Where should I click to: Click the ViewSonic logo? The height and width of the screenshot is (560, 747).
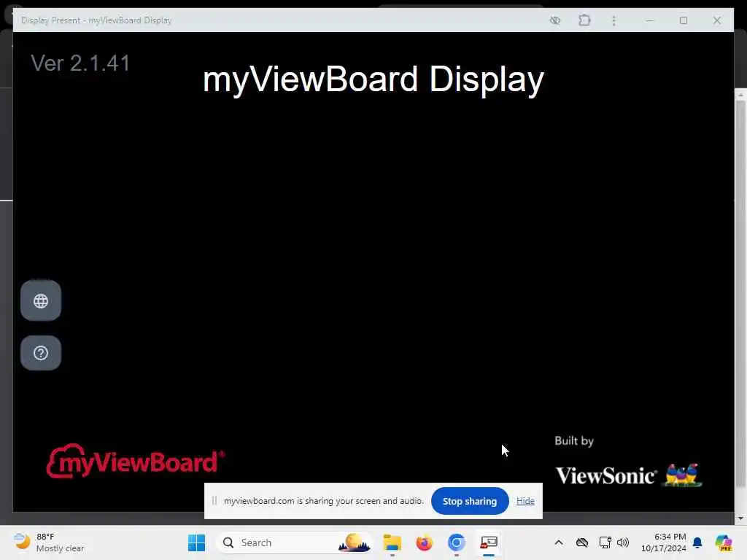tap(628, 475)
